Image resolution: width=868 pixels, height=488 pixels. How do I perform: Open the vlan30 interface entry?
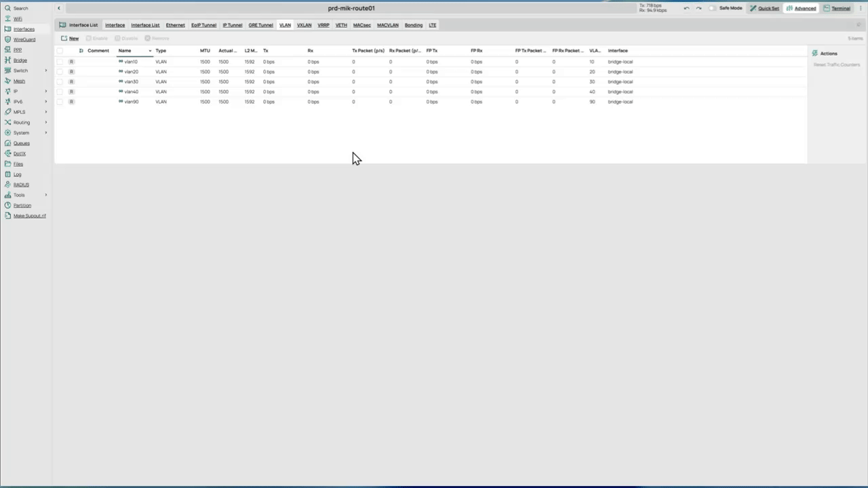coord(131,82)
